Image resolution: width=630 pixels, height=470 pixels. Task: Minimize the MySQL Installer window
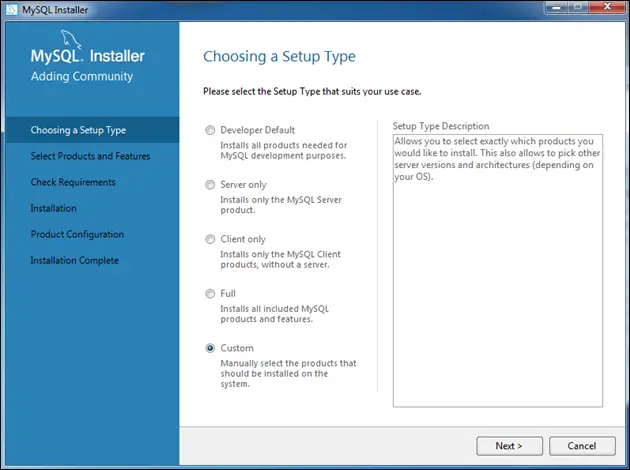557,7
